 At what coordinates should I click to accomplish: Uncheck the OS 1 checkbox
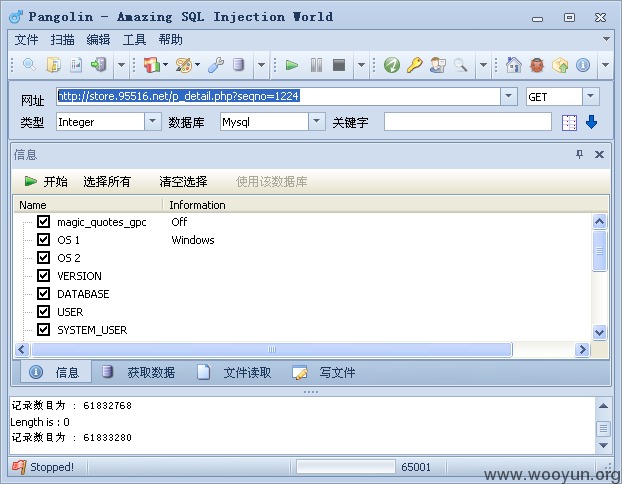point(43,239)
